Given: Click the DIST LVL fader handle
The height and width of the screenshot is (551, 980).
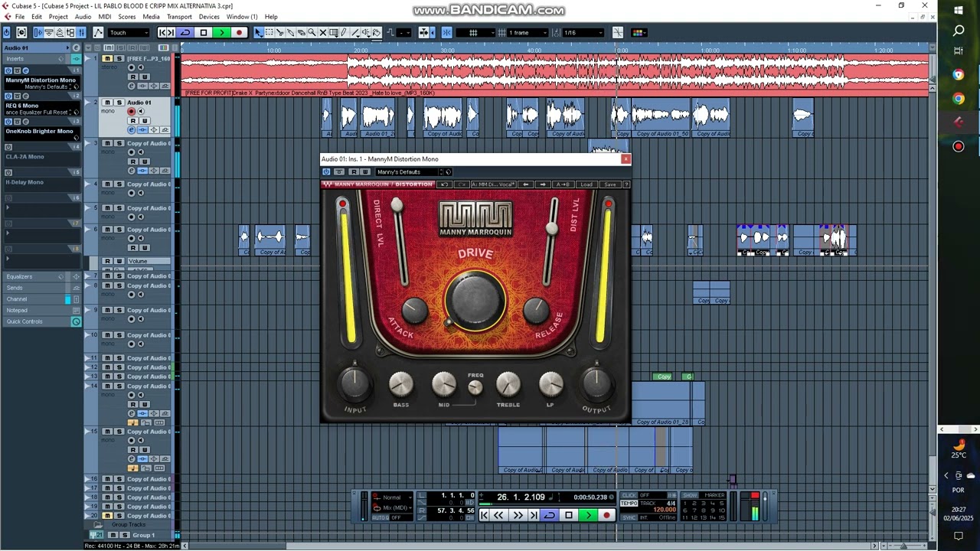Looking at the screenshot, I should pos(552,228).
